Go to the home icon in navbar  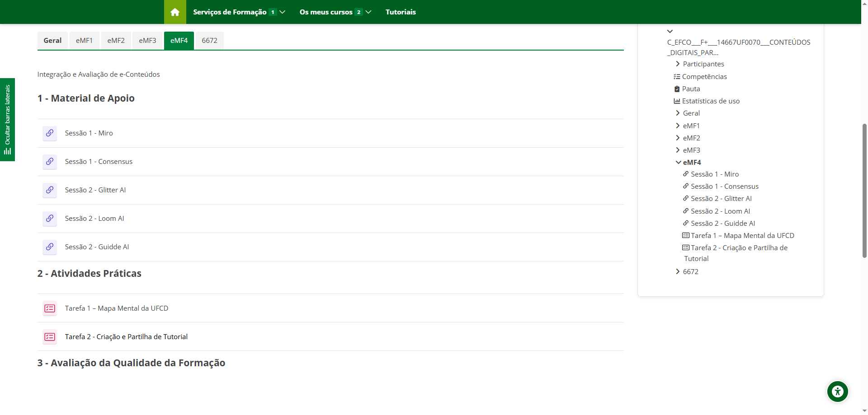point(175,12)
